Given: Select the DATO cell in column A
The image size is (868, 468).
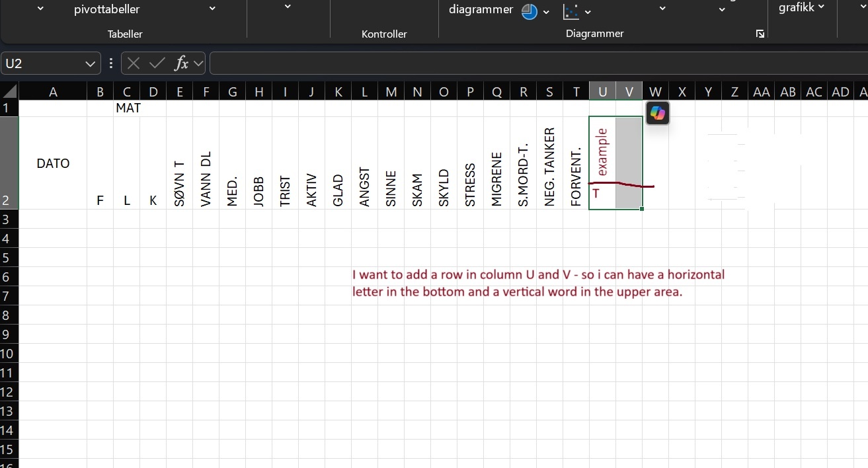Looking at the screenshot, I should pos(53,163).
